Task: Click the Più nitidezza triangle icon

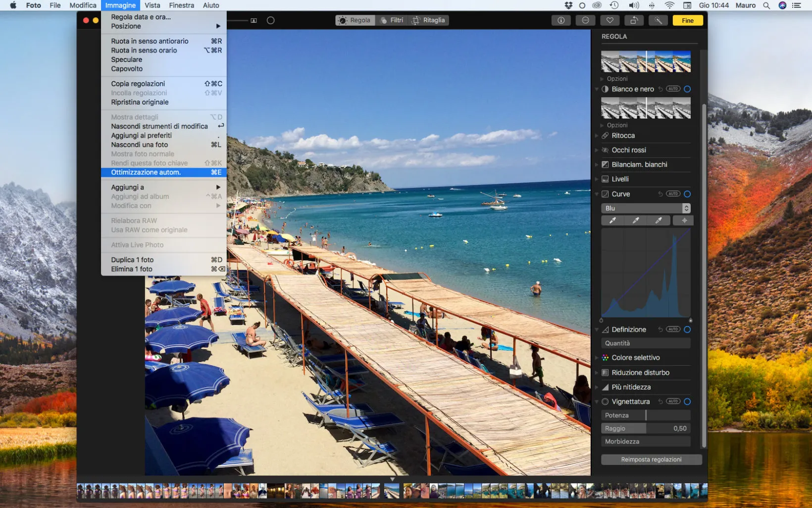Action: pyautogui.click(x=605, y=387)
